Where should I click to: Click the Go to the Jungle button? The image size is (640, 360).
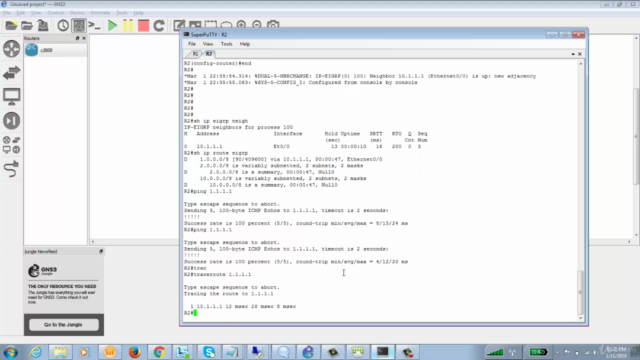pos(63,325)
